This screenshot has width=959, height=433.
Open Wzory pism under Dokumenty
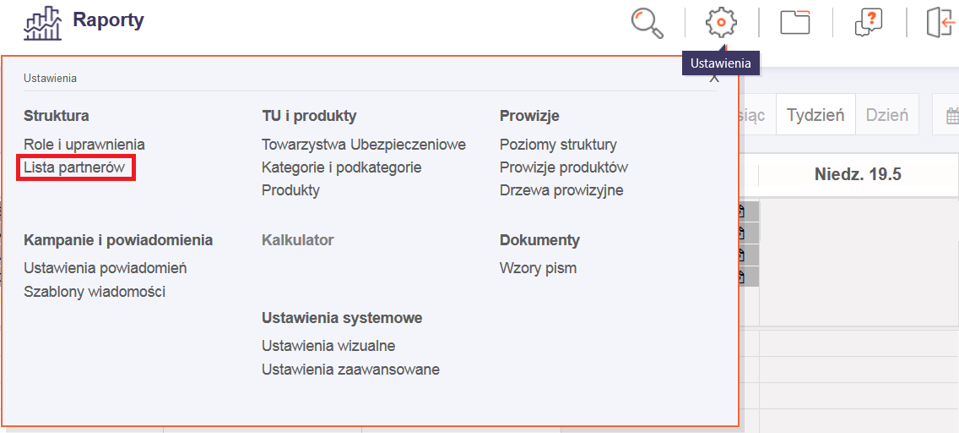538,268
